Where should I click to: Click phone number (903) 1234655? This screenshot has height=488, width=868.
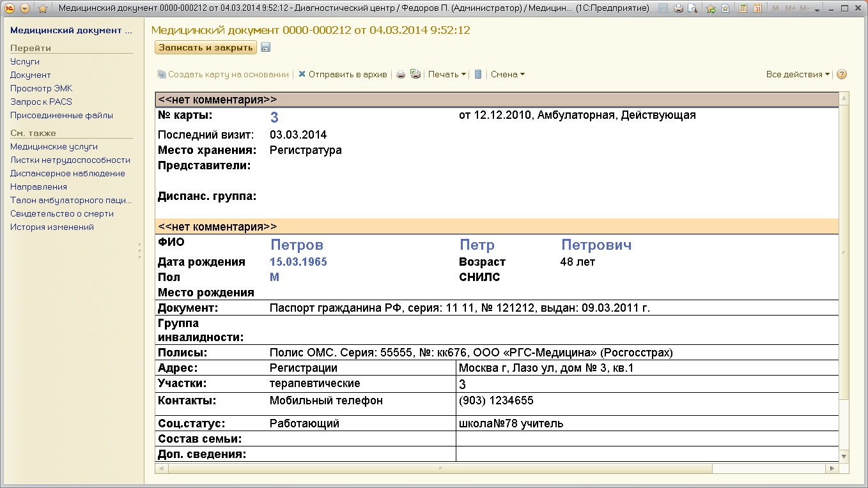point(496,401)
